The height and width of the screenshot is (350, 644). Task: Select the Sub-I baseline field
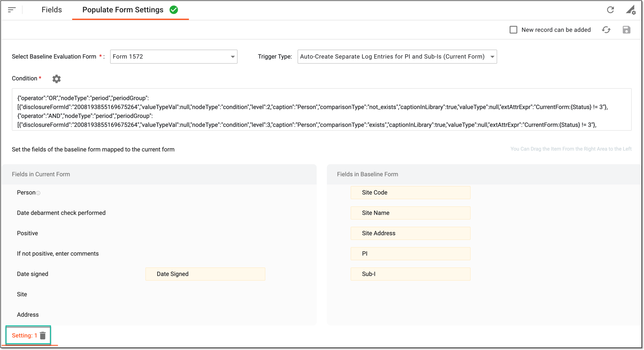pos(410,274)
